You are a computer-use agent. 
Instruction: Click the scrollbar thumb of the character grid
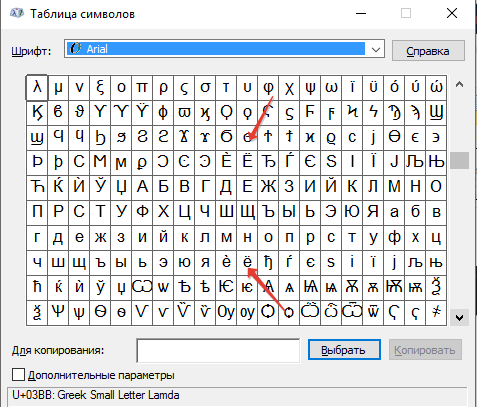click(459, 160)
